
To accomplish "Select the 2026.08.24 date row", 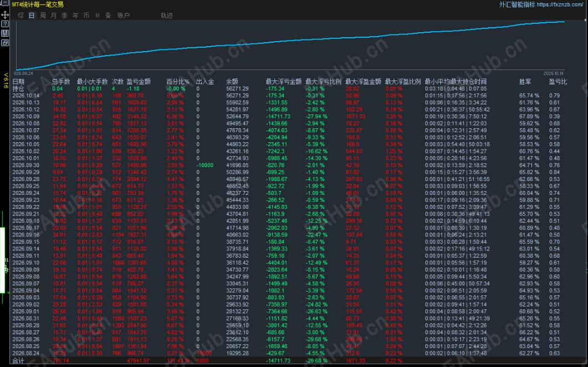I will pyautogui.click(x=26, y=353).
